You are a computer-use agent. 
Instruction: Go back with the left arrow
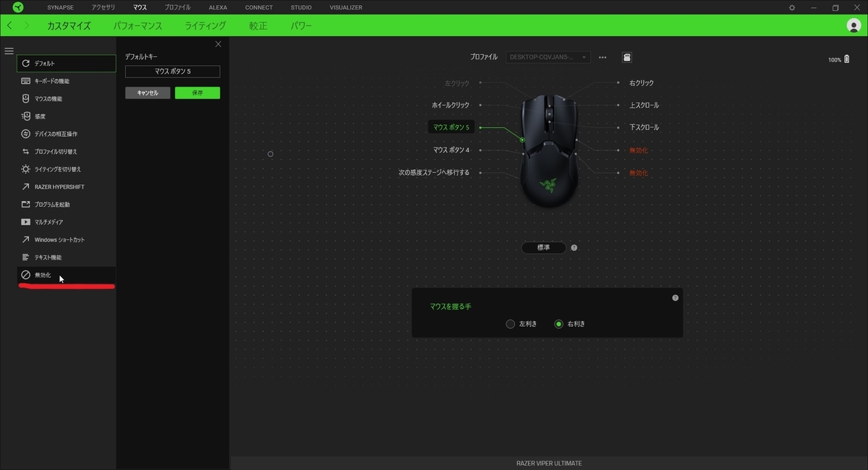click(x=9, y=25)
